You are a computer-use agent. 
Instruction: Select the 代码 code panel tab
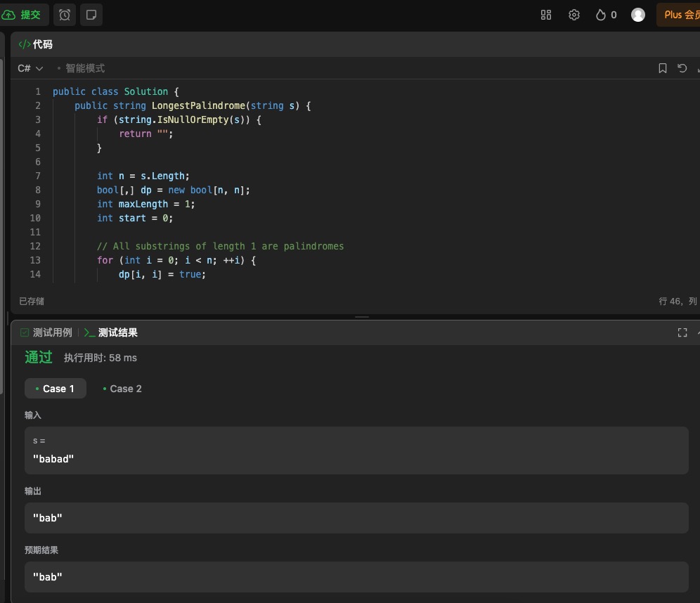click(36, 44)
